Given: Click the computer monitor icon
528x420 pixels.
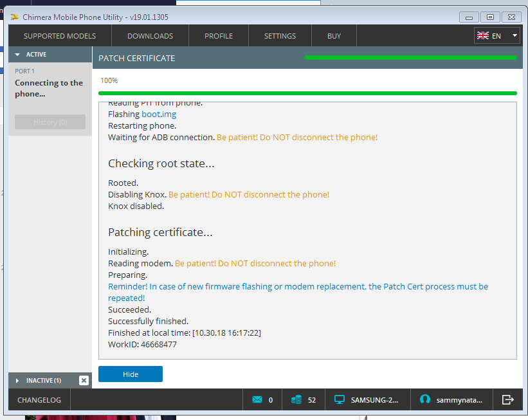Looking at the screenshot, I should point(340,399).
